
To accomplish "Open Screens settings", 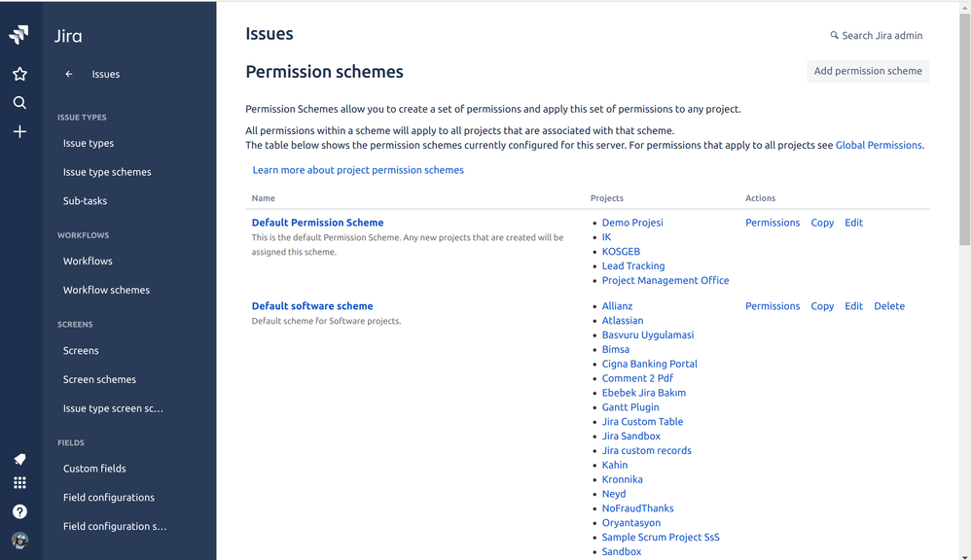I will (81, 351).
